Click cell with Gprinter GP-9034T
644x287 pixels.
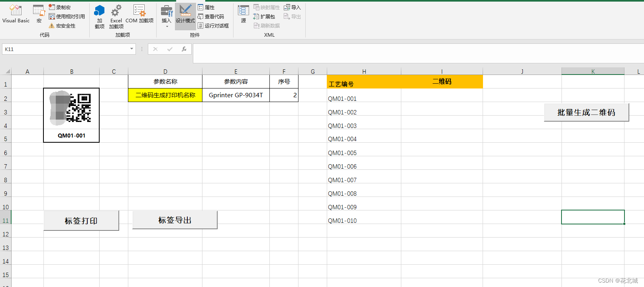(236, 95)
